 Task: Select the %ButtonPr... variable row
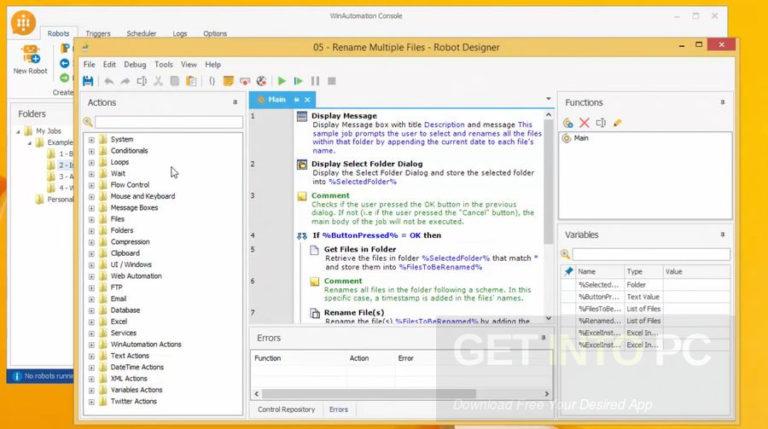pos(646,297)
